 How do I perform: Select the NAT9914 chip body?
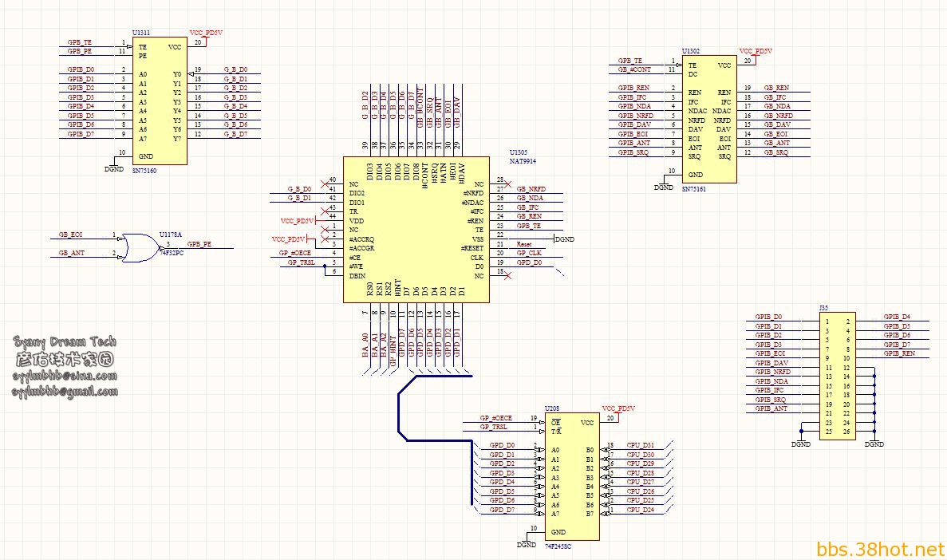[416, 230]
